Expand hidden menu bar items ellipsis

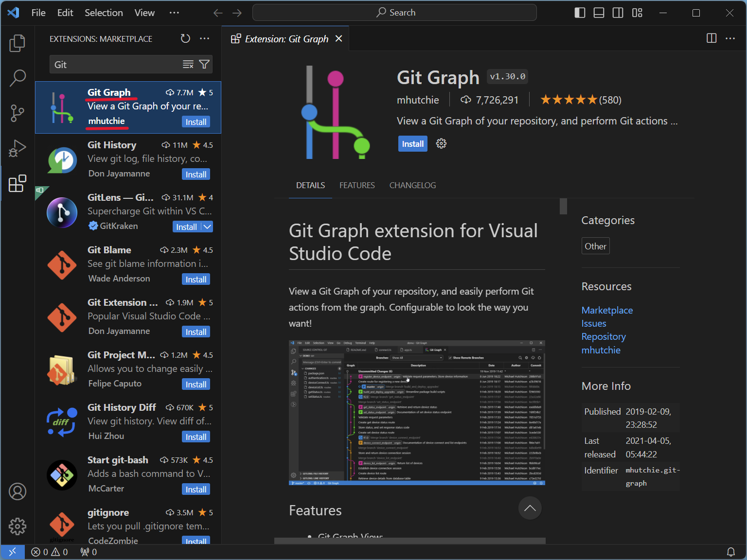[x=174, y=13]
